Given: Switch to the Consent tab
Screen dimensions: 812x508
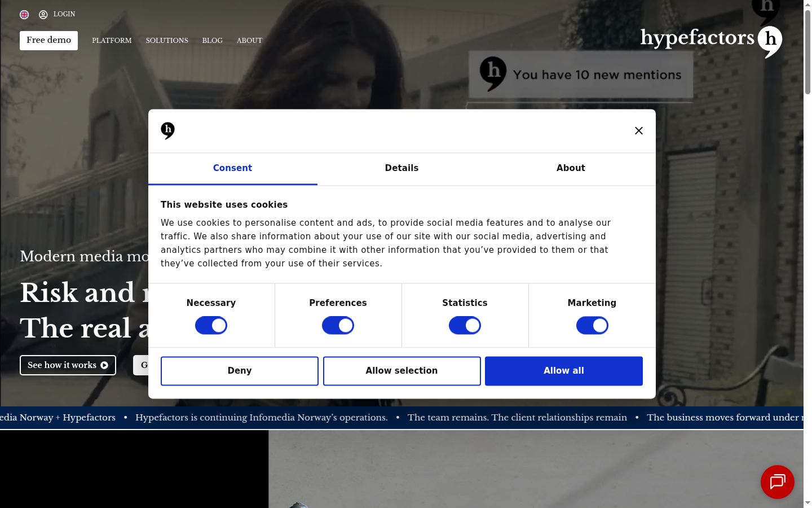Looking at the screenshot, I should click(x=232, y=168).
